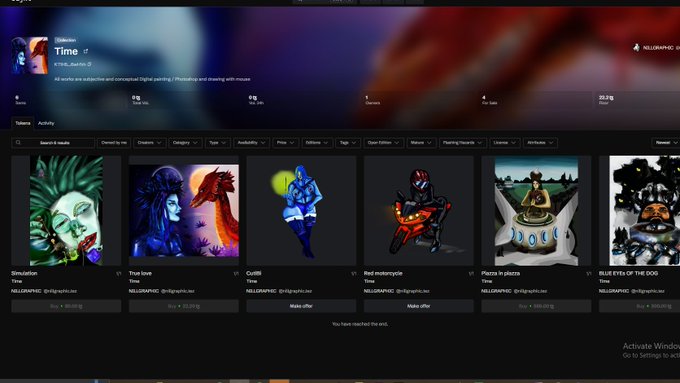Click Make offer under Red motorcycle
This screenshot has width=680, height=383.
point(419,306)
